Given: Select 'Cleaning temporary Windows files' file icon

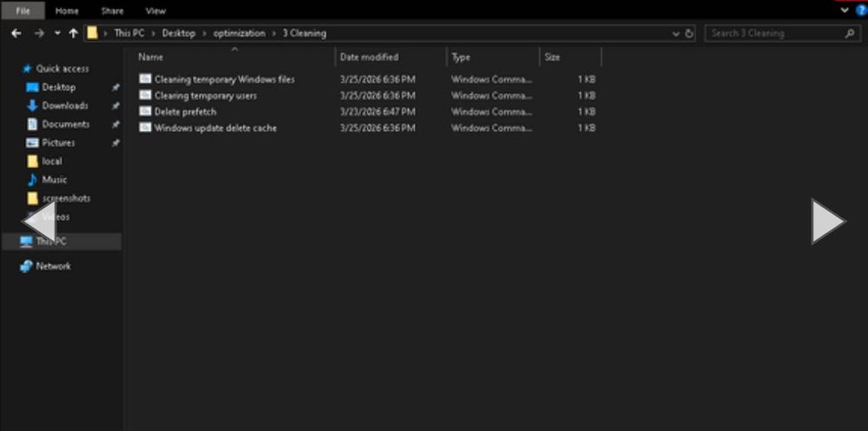Looking at the screenshot, I should click(x=145, y=79).
